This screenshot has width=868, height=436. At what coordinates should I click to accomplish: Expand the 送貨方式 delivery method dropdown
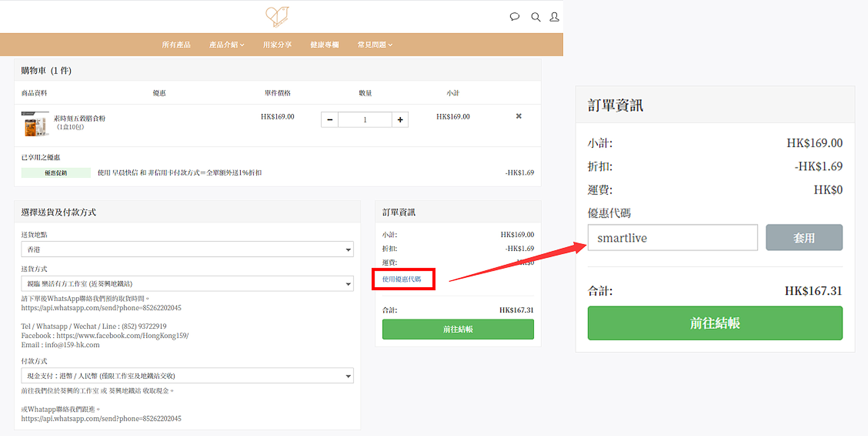pyautogui.click(x=187, y=284)
